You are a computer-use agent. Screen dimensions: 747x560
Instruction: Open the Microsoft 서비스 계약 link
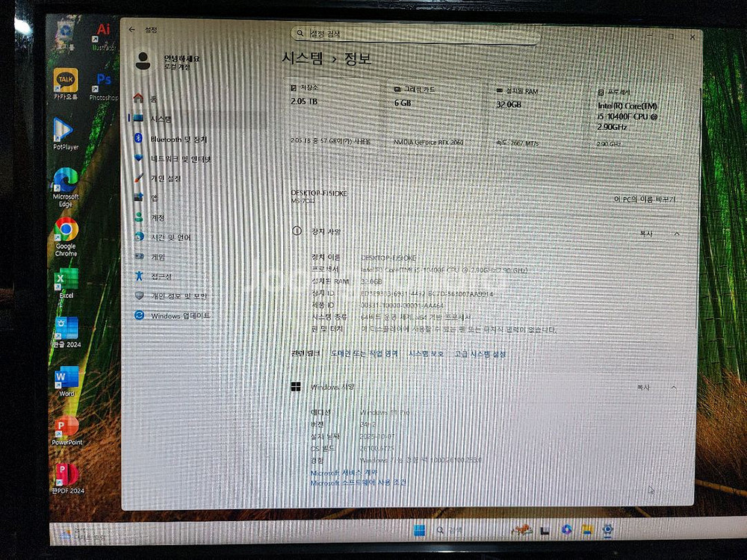[344, 473]
